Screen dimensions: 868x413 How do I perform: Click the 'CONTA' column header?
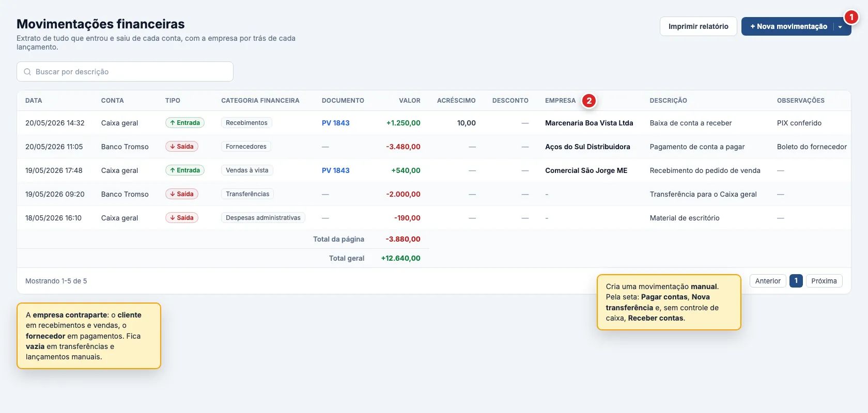pos(113,101)
